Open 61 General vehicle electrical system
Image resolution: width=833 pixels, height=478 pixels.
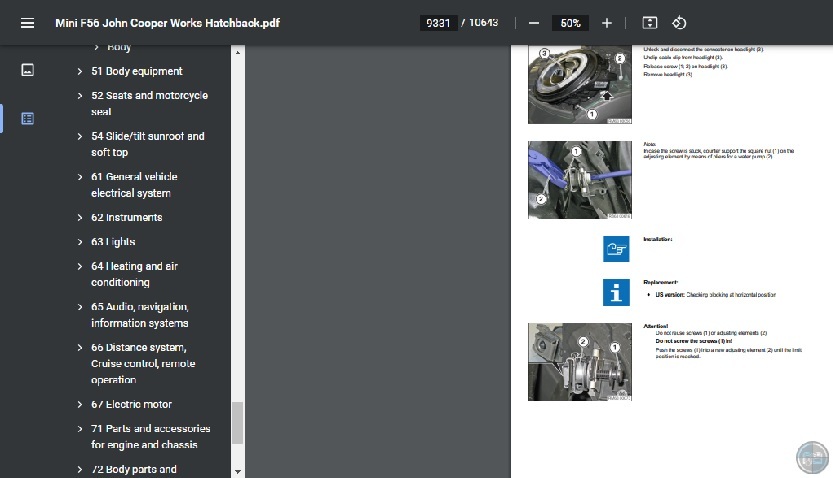pyautogui.click(x=134, y=185)
